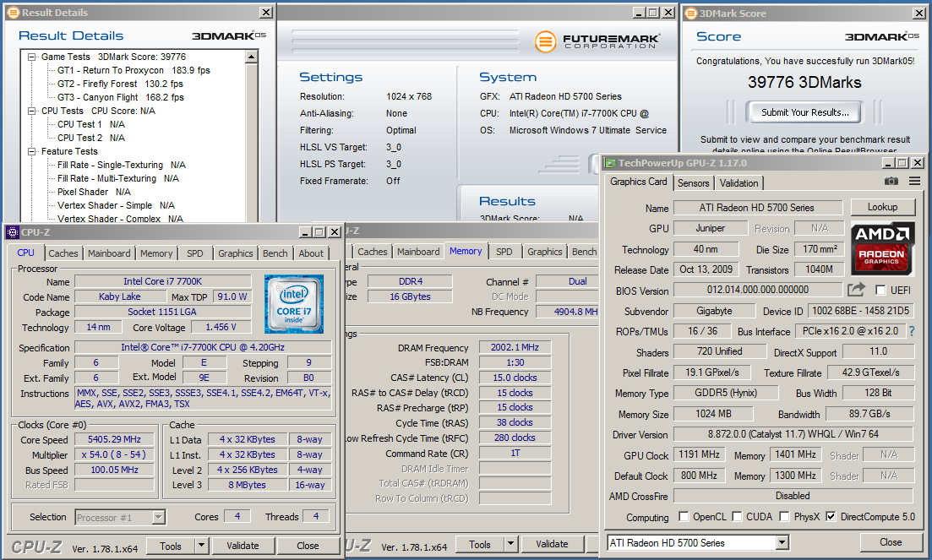The image size is (932, 560).
Task: Click the Futuremark Corporation logo
Action: click(597, 41)
